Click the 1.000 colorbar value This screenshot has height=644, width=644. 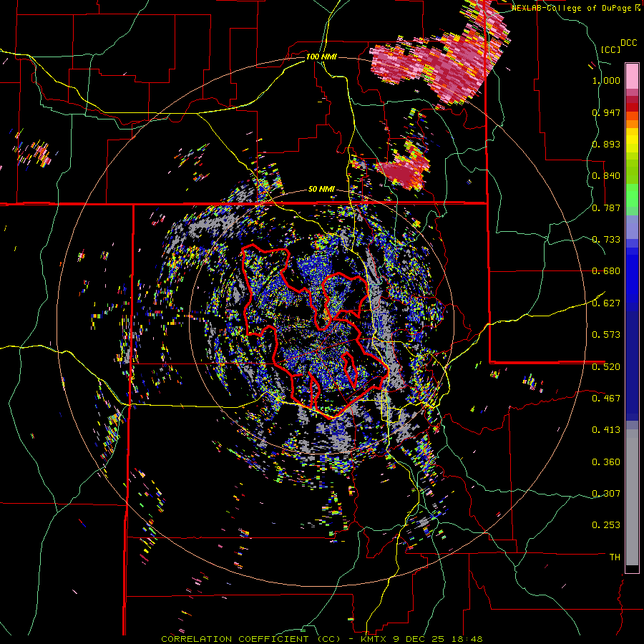tap(606, 80)
